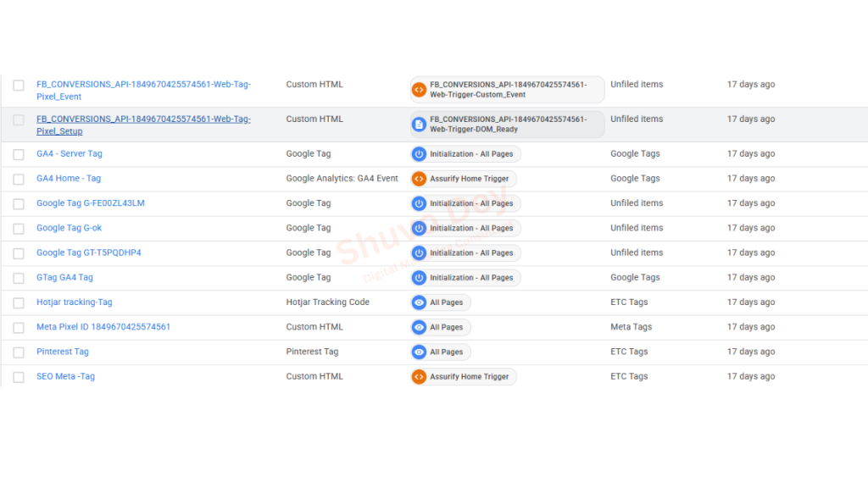Click custom event icon of Web-Trigger-Custom_Event

(x=419, y=90)
